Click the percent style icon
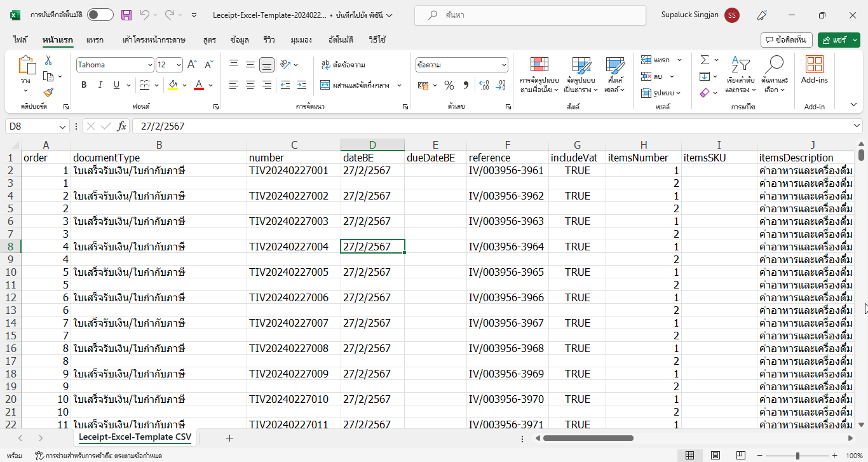 pos(449,85)
